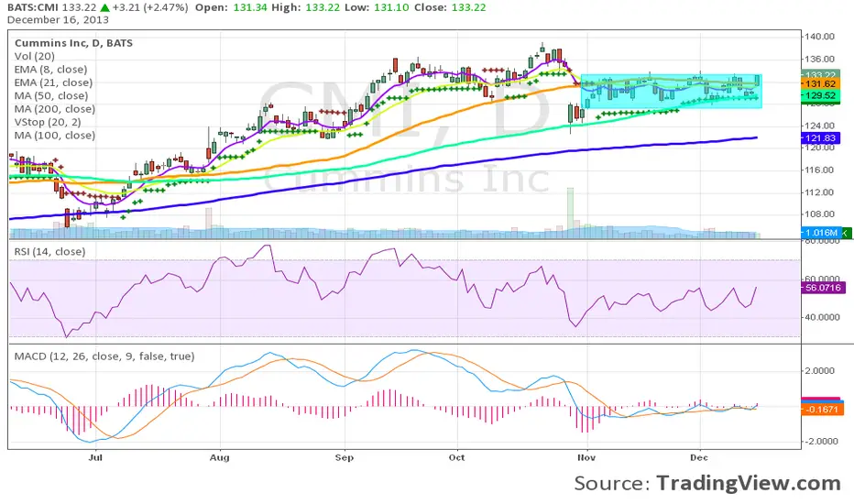The height and width of the screenshot is (504, 854).
Task: Click the 140.00 price axis label
Action: (820, 37)
